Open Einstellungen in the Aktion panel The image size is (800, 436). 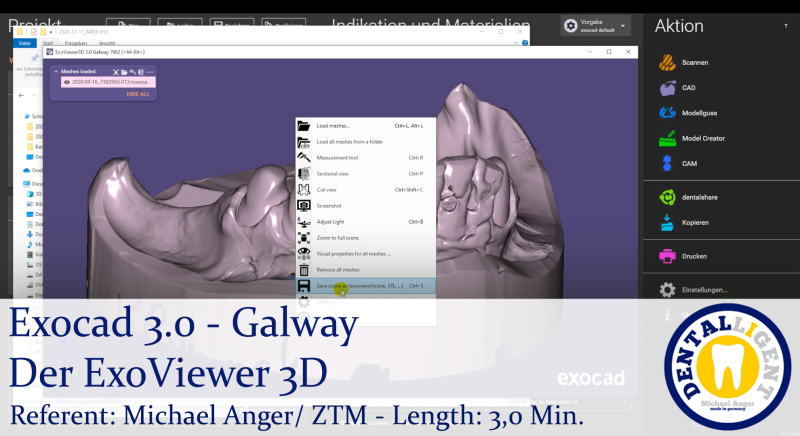click(x=693, y=290)
